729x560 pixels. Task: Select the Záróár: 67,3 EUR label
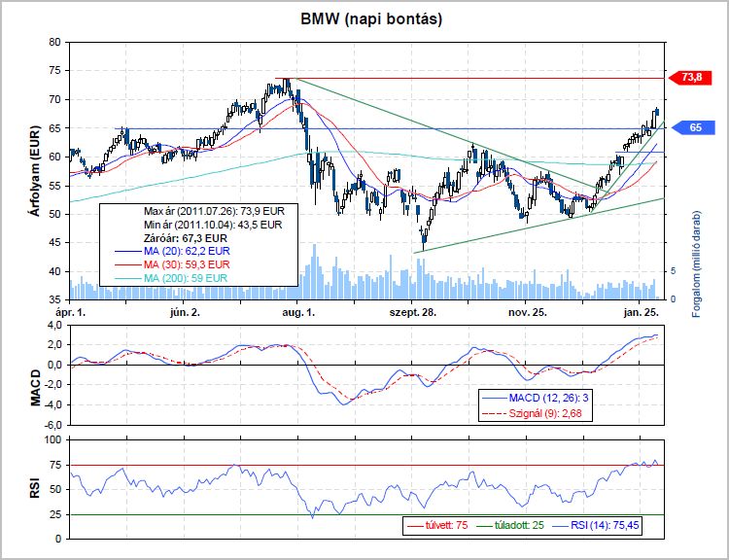(185, 236)
